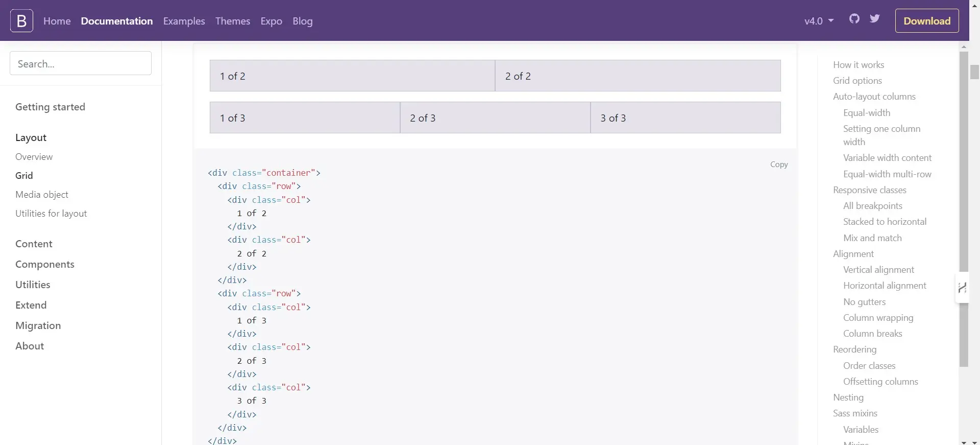The width and height of the screenshot is (980, 445).
Task: Click the Bootstrap logo icon
Action: click(x=21, y=20)
